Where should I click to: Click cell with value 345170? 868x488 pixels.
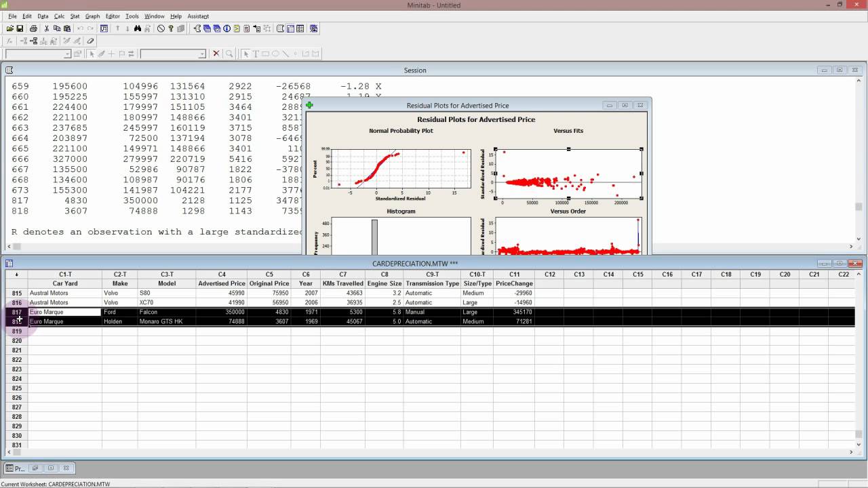[514, 312]
